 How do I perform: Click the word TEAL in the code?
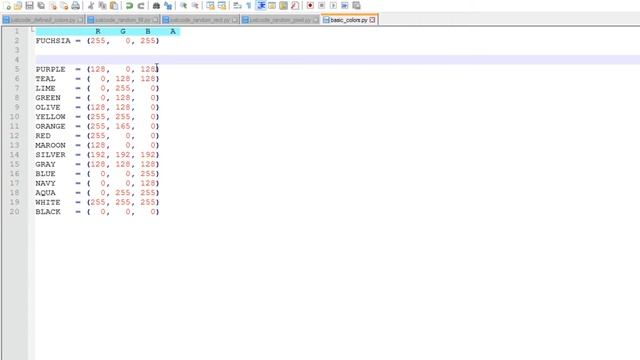click(x=45, y=79)
